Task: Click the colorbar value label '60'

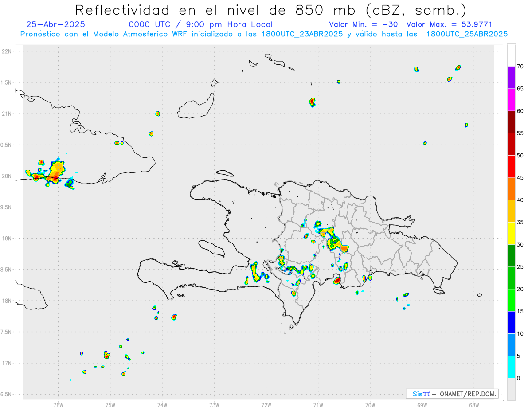Action: point(520,111)
